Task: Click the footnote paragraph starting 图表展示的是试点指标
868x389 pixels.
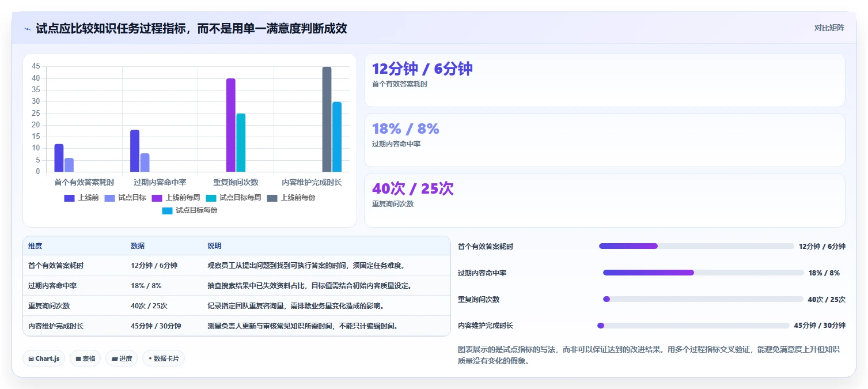Action: [649, 356]
